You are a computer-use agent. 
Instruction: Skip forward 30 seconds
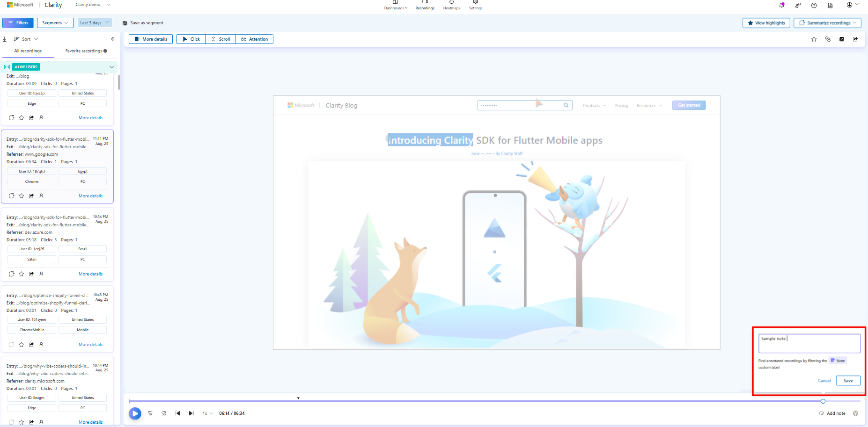point(164,413)
